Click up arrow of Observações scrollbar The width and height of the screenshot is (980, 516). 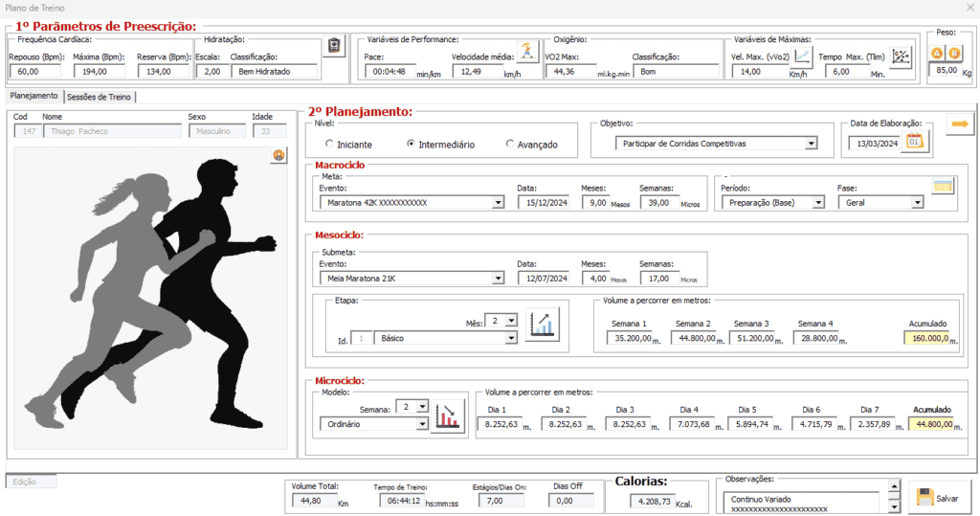894,486
